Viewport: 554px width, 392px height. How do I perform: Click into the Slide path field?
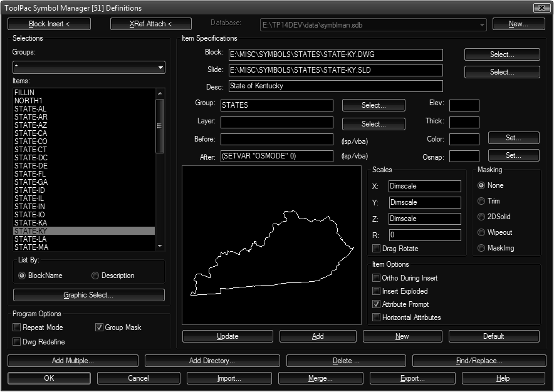click(x=336, y=70)
